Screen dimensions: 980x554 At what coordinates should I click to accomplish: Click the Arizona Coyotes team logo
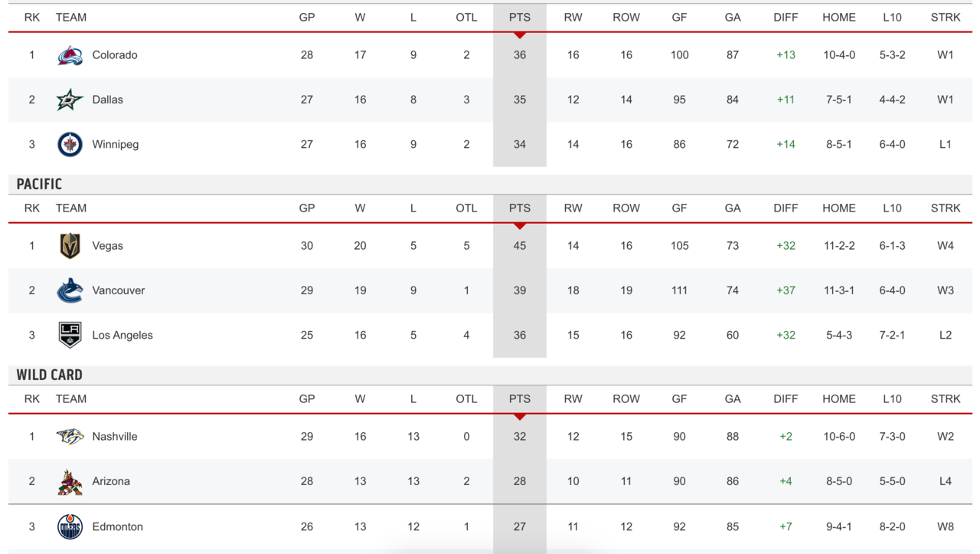(x=70, y=481)
